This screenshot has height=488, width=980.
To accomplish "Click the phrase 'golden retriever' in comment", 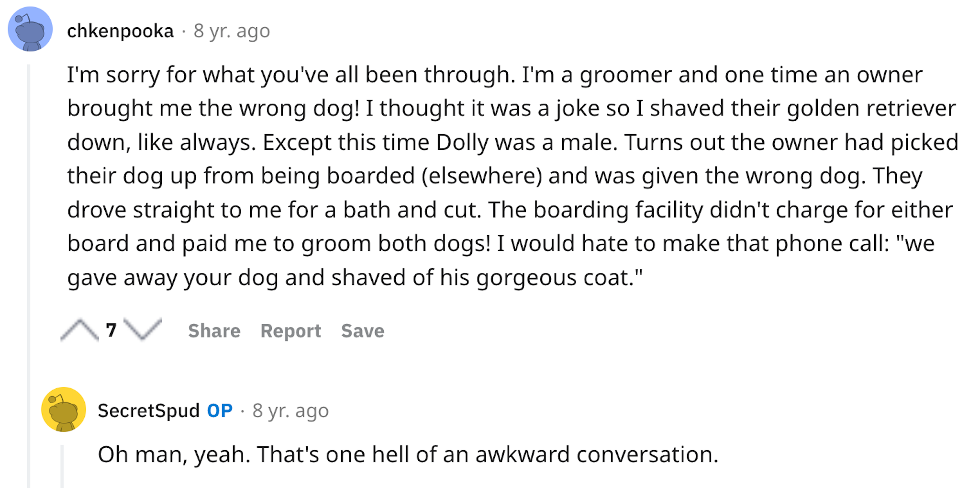I will coord(871,108).
